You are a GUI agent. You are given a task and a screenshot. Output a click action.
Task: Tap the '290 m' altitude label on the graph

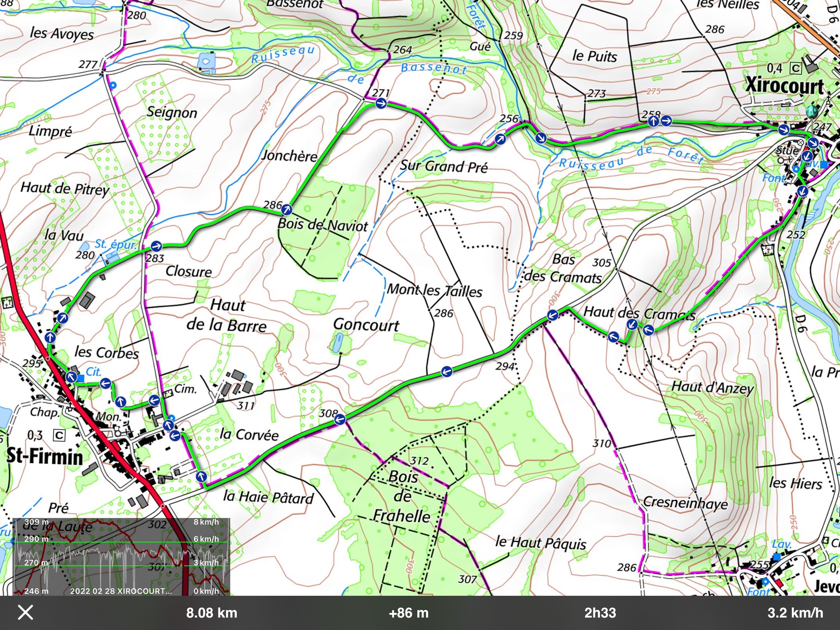37,539
